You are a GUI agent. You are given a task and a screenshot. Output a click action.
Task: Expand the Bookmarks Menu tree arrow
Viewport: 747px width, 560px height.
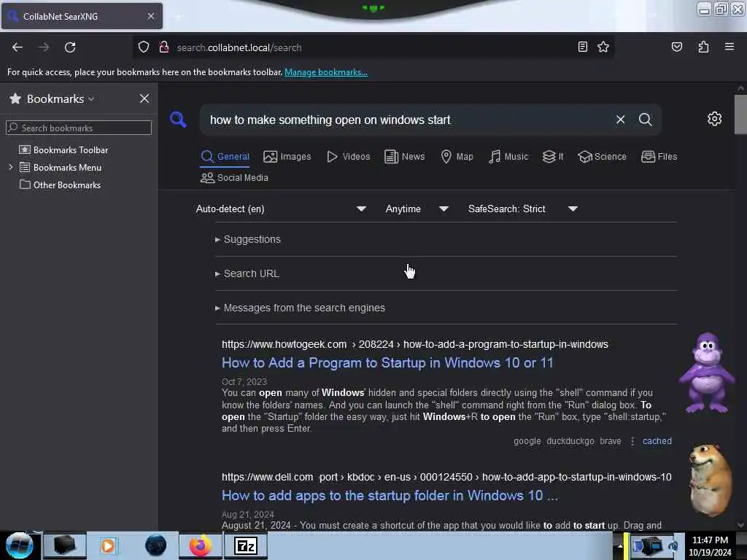pos(10,167)
